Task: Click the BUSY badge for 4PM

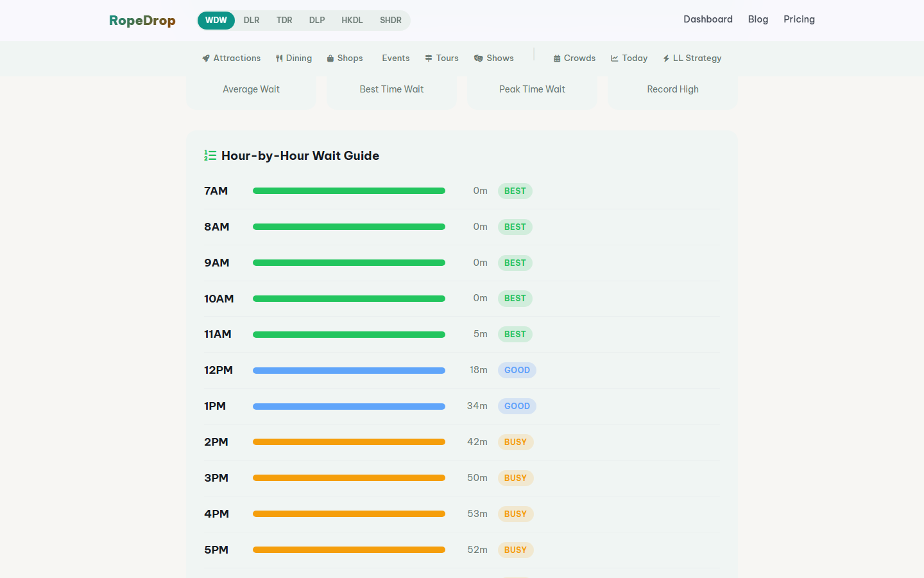Action: tap(515, 514)
